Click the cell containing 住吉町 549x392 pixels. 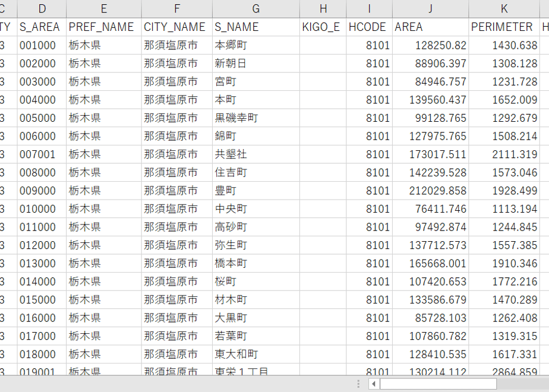click(x=256, y=173)
